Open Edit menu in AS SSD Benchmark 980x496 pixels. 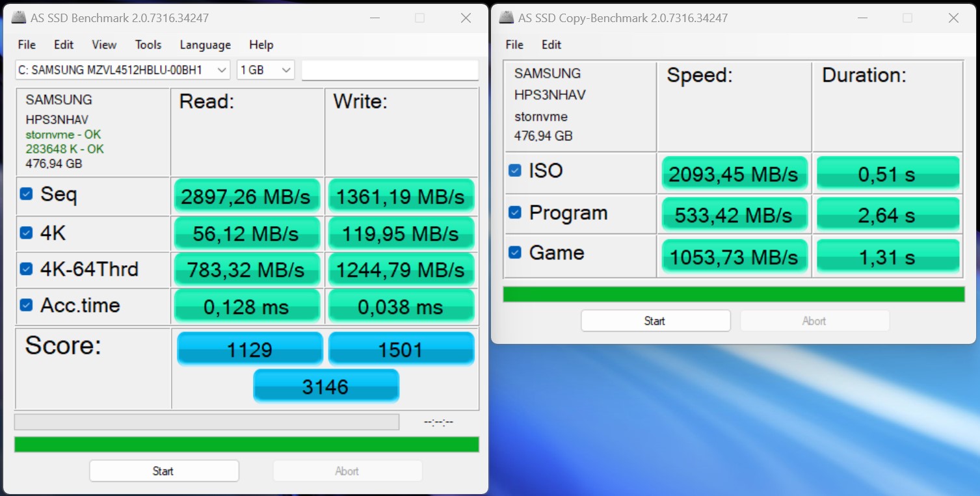[x=64, y=45]
